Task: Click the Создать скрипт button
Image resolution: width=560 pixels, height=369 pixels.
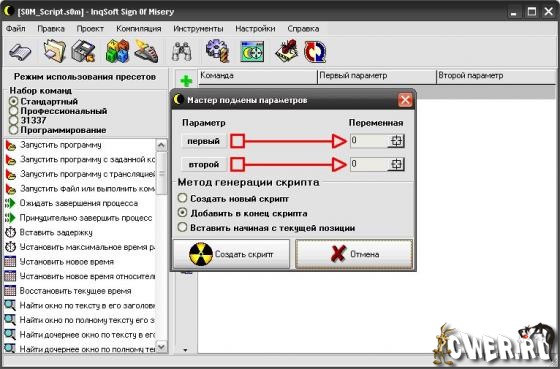Action: (231, 254)
